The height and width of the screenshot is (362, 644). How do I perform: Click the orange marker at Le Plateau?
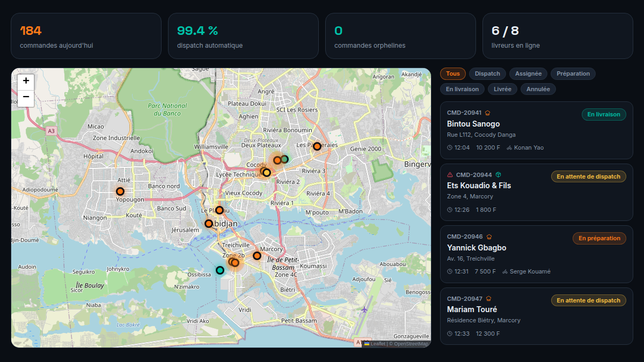pyautogui.click(x=219, y=210)
